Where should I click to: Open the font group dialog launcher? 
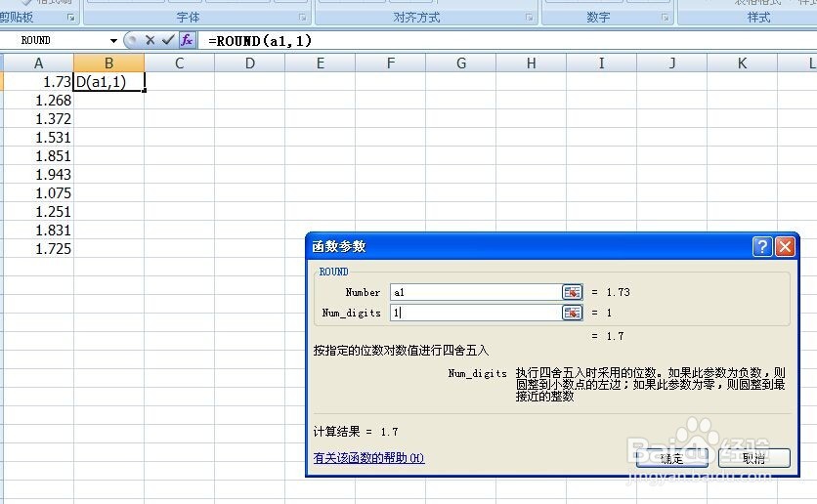(x=302, y=18)
